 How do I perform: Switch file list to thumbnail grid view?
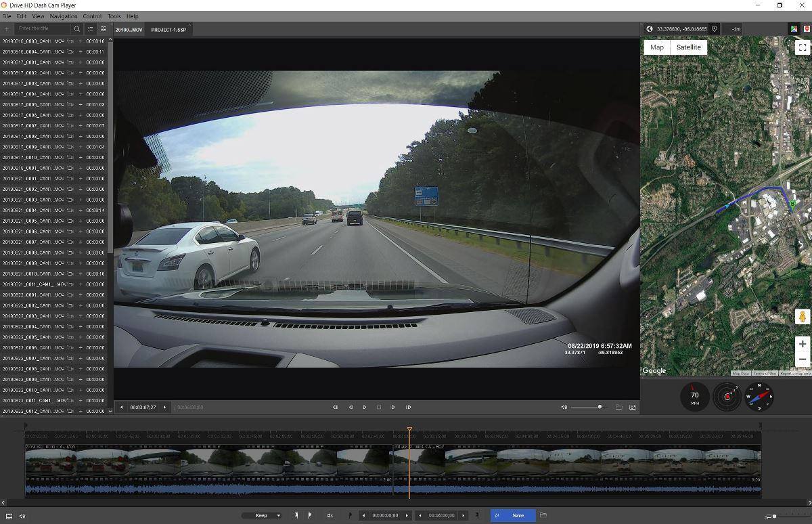tap(104, 29)
